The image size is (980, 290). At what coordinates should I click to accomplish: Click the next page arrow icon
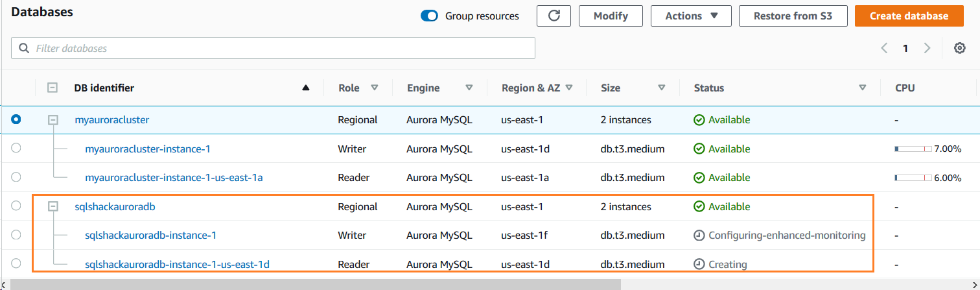tap(927, 48)
